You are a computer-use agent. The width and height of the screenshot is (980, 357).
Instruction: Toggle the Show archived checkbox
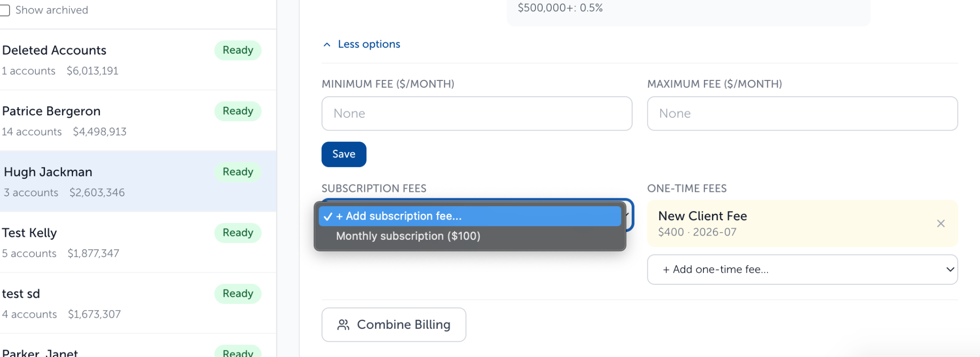pos(5,10)
